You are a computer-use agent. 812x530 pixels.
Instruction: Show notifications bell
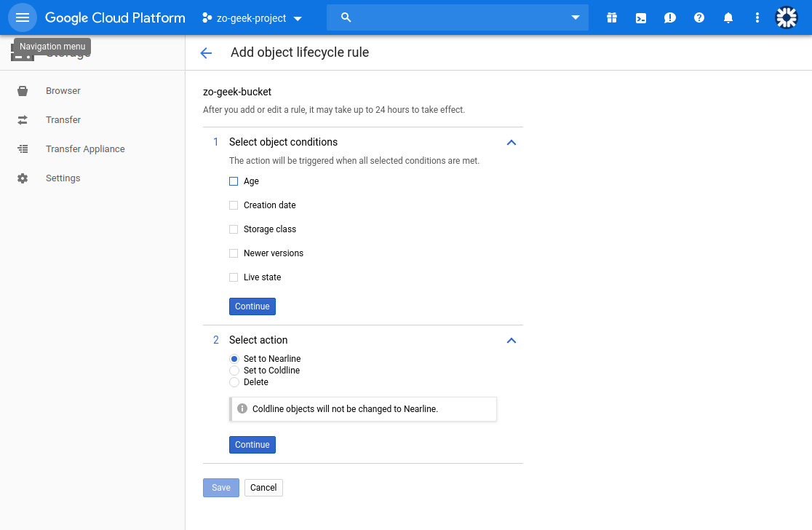coord(728,17)
